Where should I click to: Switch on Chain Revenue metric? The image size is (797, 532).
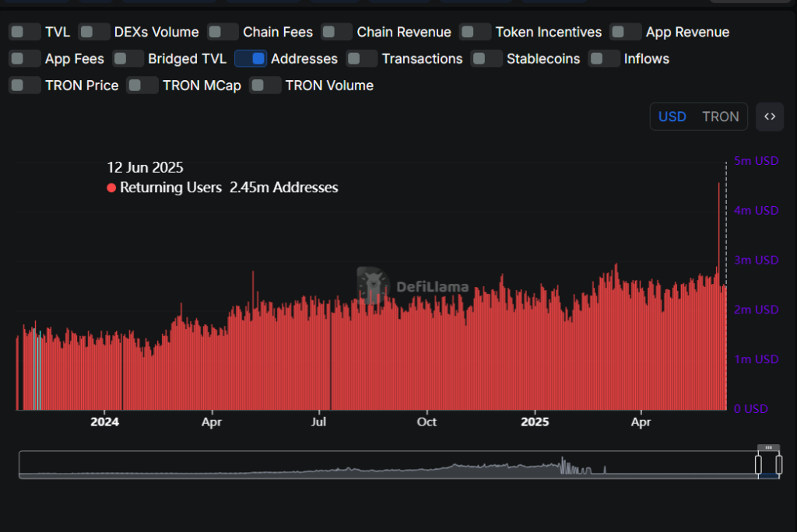[336, 32]
